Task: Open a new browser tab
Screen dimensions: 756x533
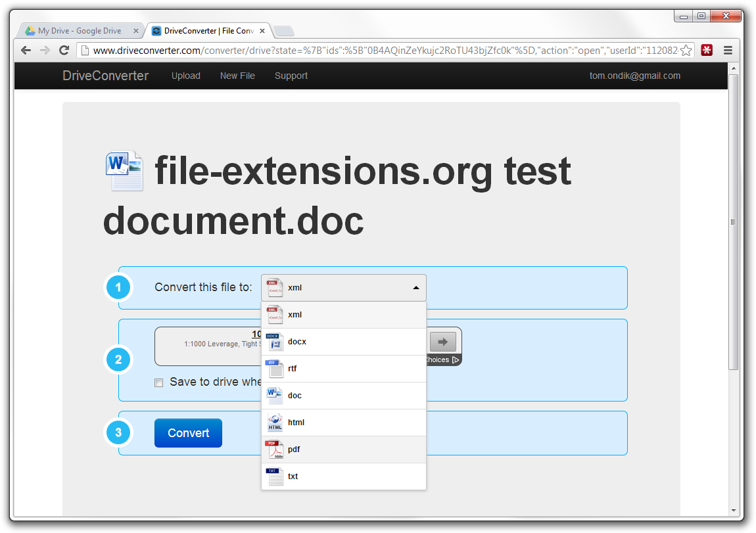Action: tap(284, 32)
